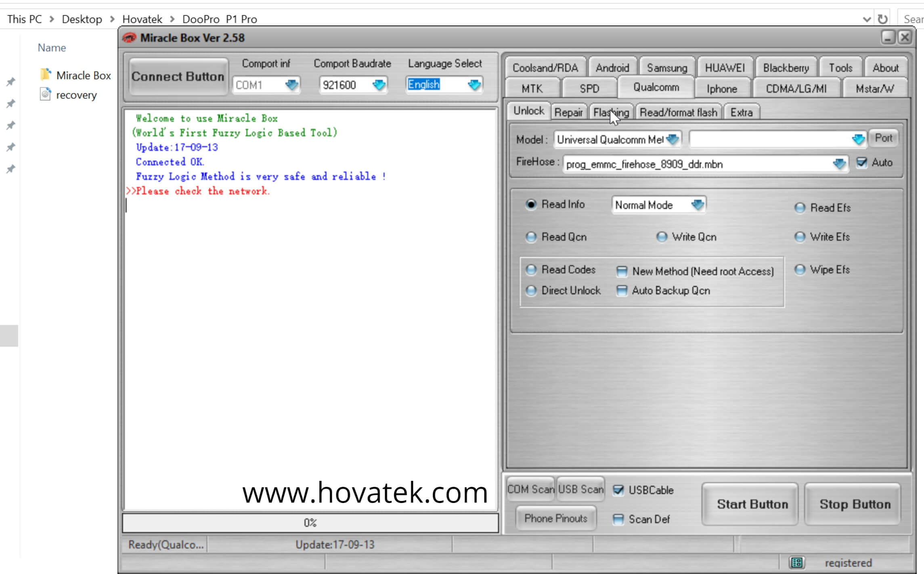Open the About tab
Image resolution: width=924 pixels, height=574 pixels.
[885, 68]
